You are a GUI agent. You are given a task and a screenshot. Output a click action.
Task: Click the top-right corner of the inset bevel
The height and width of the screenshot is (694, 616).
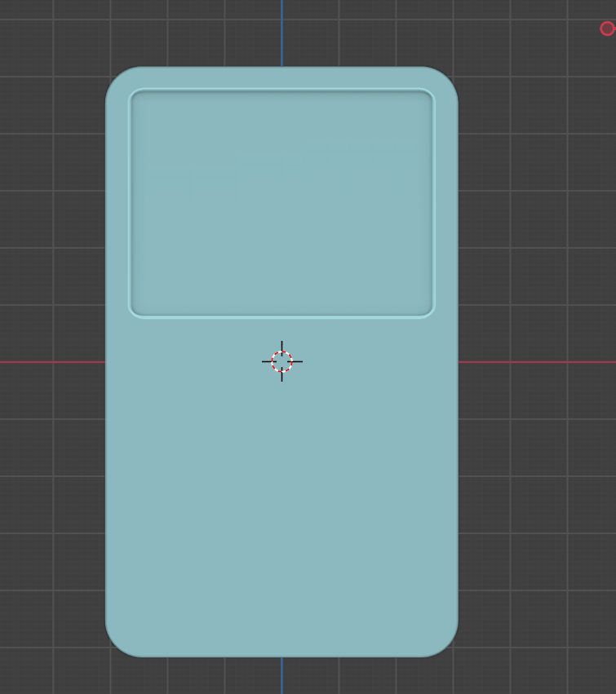pos(429,95)
